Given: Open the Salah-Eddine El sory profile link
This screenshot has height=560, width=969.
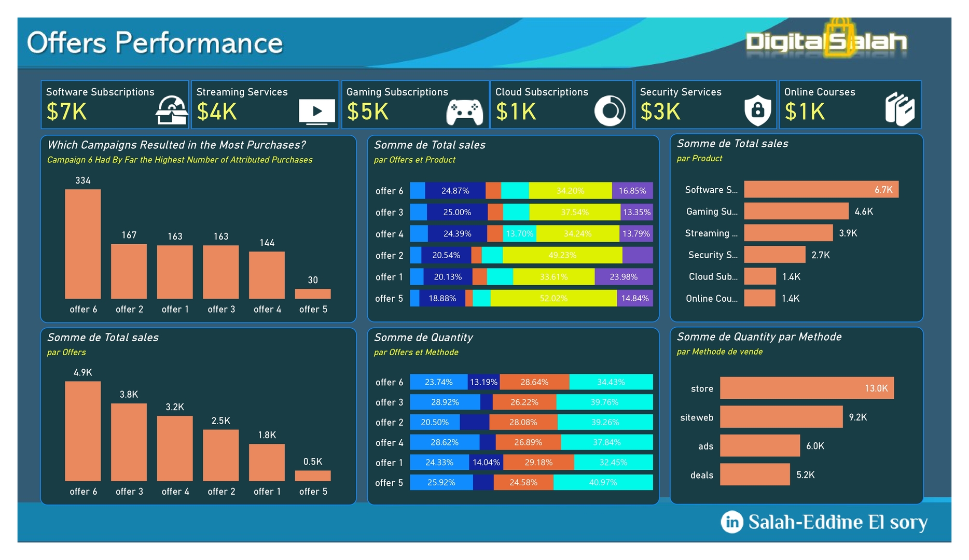Looking at the screenshot, I should [x=837, y=522].
